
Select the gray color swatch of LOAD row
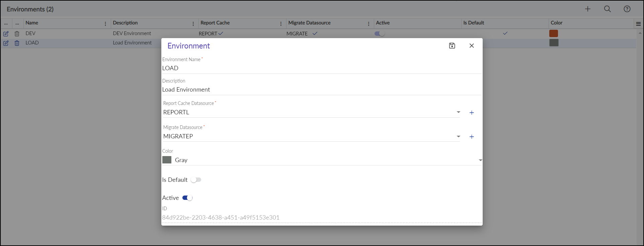pyautogui.click(x=554, y=43)
